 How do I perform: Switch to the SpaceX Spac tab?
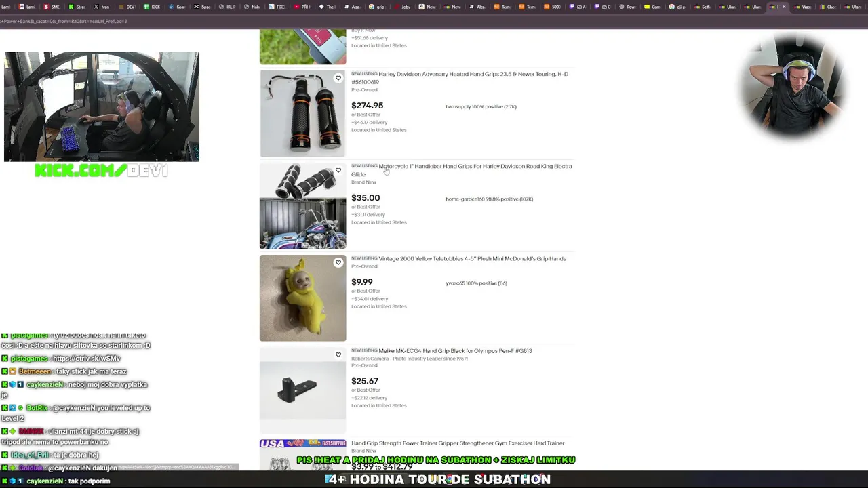point(202,7)
